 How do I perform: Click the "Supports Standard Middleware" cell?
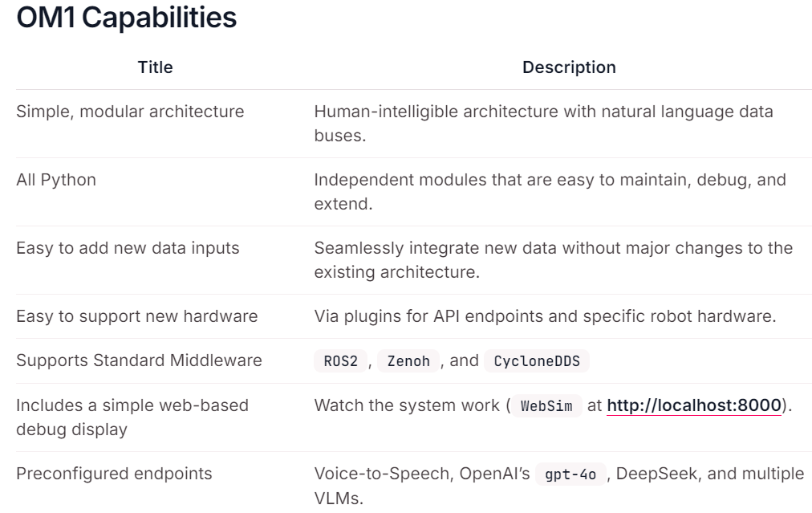coord(139,361)
